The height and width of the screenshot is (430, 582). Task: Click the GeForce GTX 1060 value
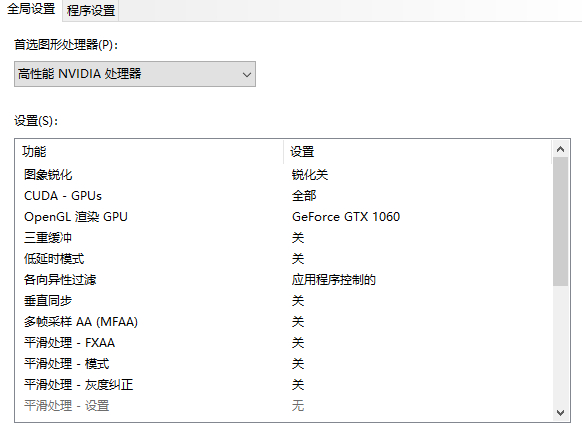(346, 216)
